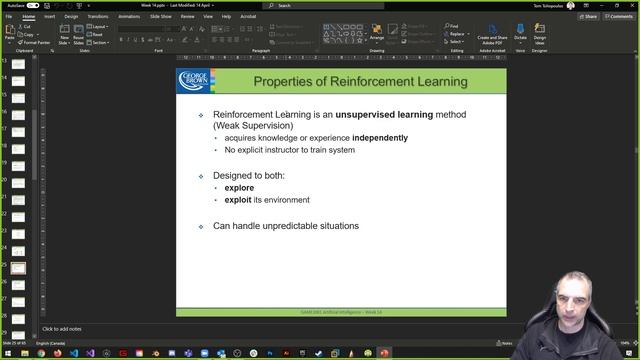The height and width of the screenshot is (360, 640).
Task: Open the Transitions tab
Action: click(98, 16)
